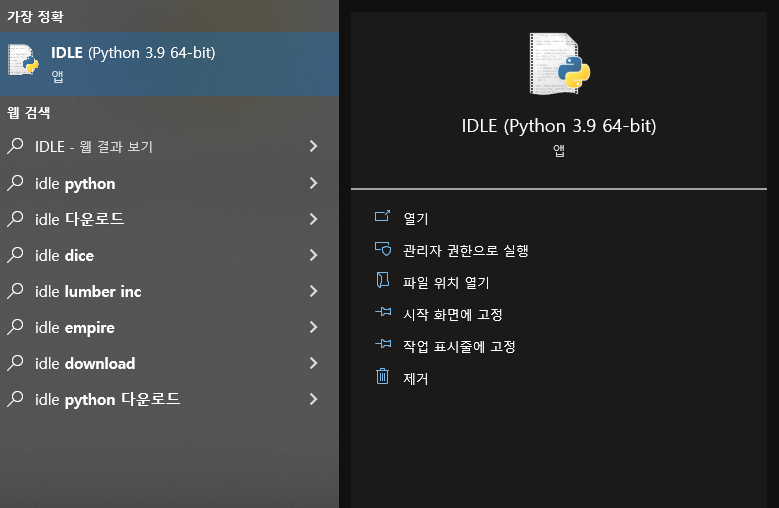Choose 파일 위치 열기
This screenshot has width=779, height=508.
click(446, 283)
